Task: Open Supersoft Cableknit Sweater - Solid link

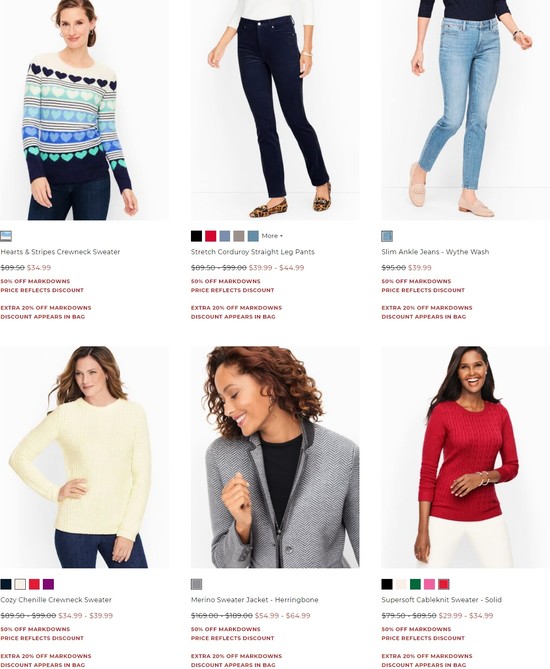Action: point(442,599)
